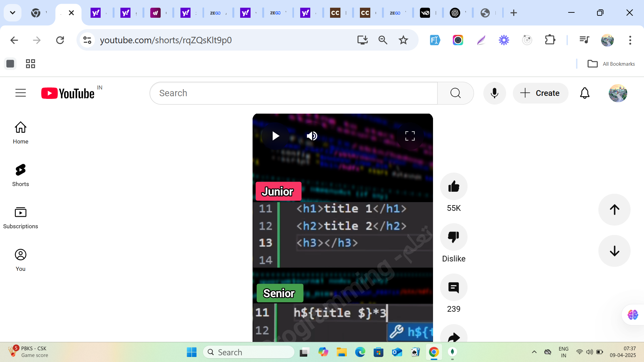Like the Short with thumbs up
644x362 pixels.
tap(453, 186)
